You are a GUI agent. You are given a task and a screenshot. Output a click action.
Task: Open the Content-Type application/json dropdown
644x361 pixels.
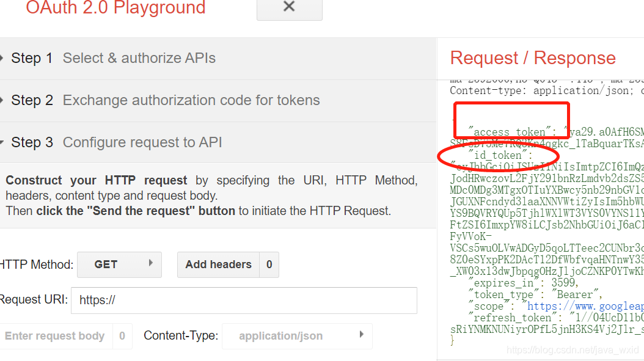[x=297, y=336]
